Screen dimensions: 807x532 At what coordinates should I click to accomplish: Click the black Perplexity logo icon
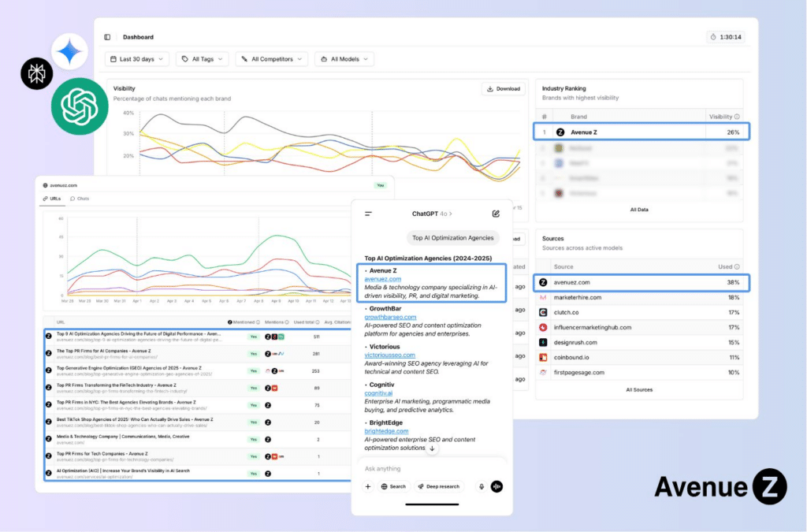pos(36,73)
